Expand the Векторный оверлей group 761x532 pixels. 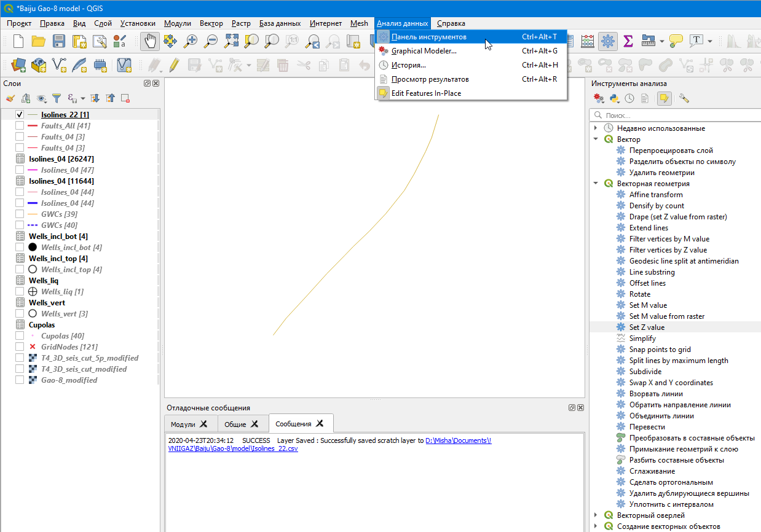(x=594, y=515)
